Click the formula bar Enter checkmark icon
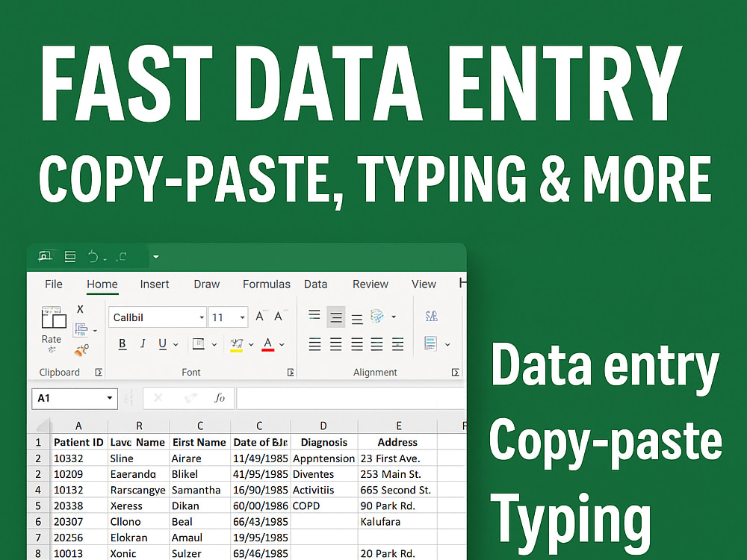Viewport: 747px width, 560px height. coord(191,398)
